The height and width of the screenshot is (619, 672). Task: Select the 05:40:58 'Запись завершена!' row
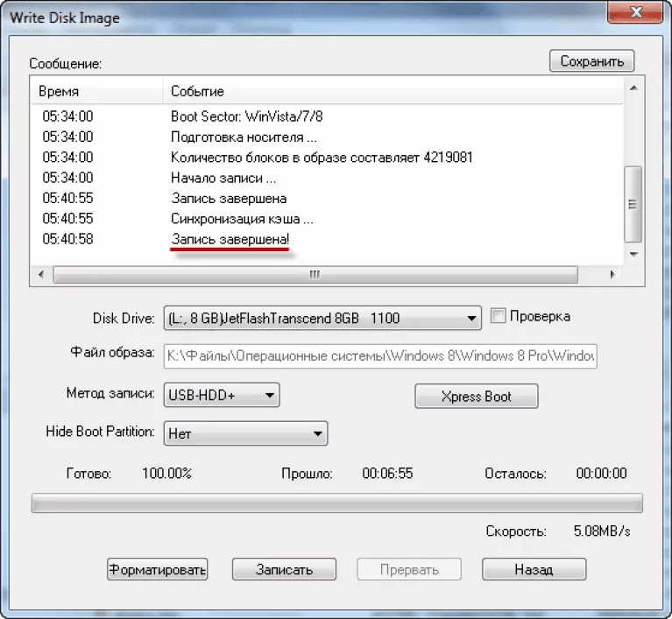pos(327,239)
